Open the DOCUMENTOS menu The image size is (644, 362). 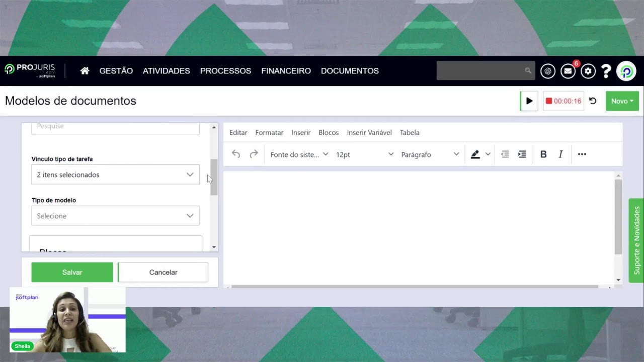[x=350, y=71]
